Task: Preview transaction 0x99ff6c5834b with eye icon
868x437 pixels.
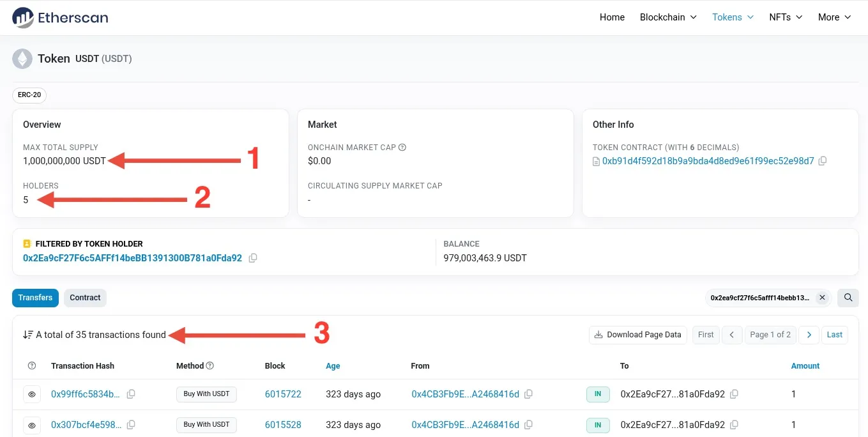Action: (x=32, y=394)
